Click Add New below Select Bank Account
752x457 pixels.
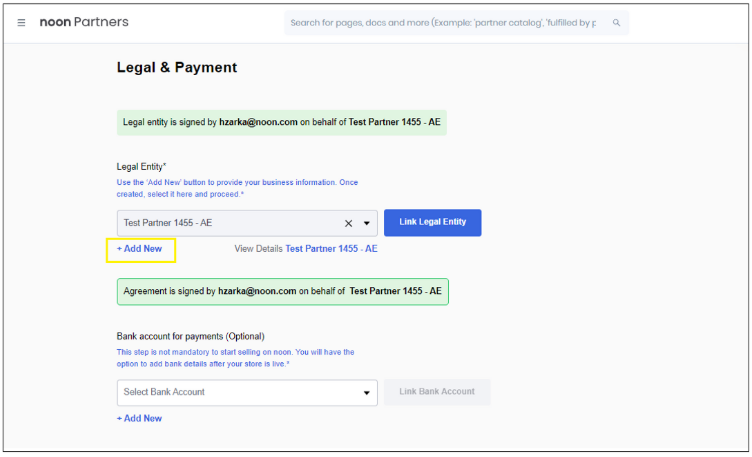pos(139,418)
